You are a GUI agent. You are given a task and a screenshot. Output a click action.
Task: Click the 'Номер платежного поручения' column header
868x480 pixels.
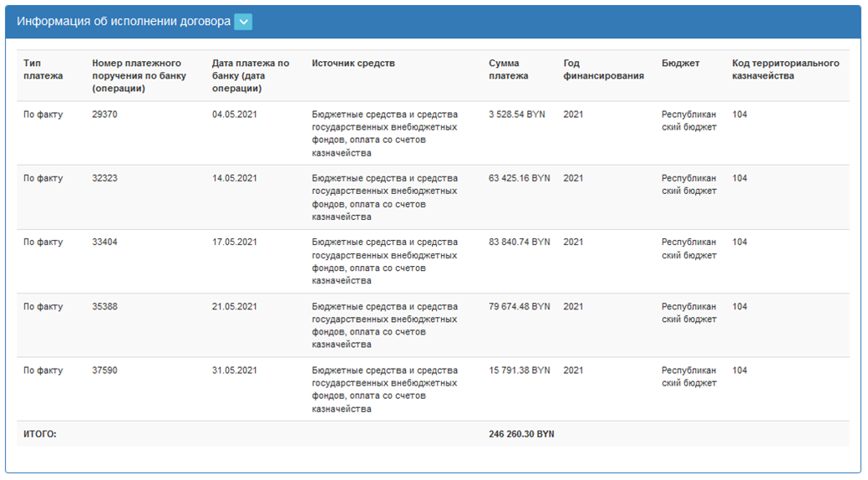point(139,75)
